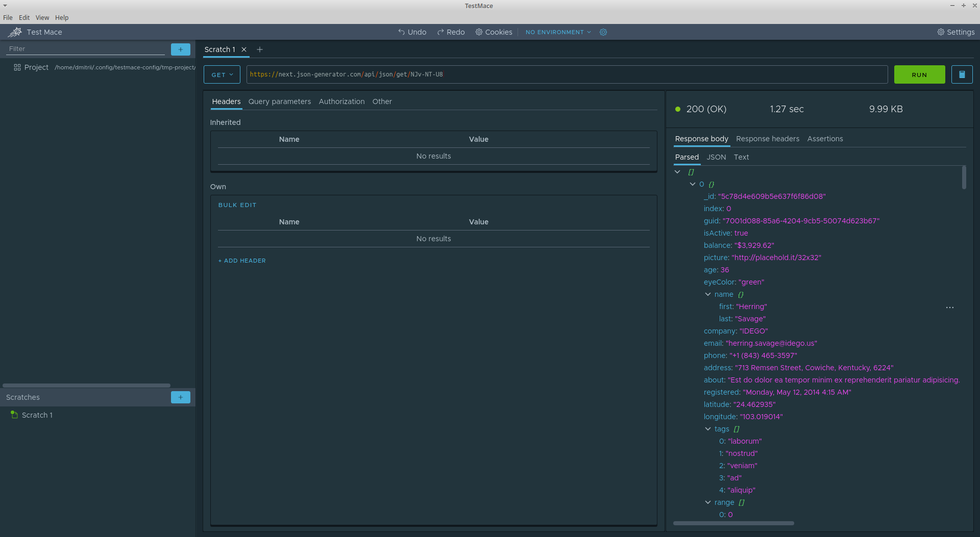
Task: Add a new scratch with plus button
Action: coord(181,397)
